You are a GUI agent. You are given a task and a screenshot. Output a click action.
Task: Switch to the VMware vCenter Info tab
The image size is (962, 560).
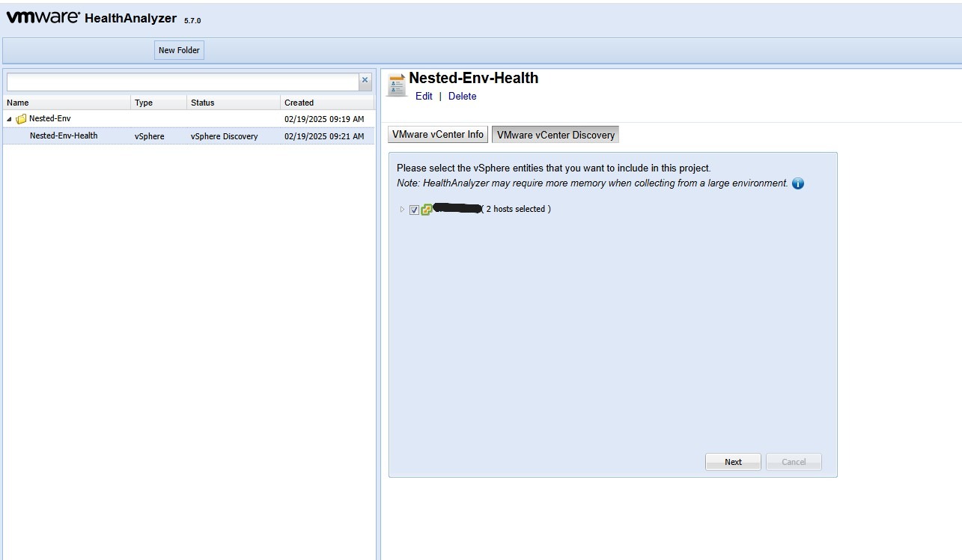click(x=438, y=135)
